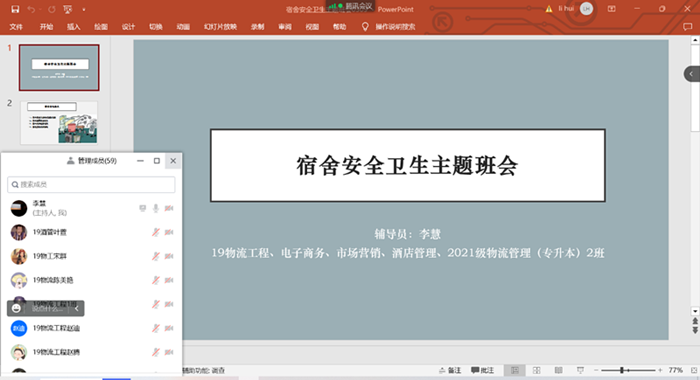Unmute the 19物工 member's microphone
This screenshot has height=380, width=700.
click(x=156, y=256)
